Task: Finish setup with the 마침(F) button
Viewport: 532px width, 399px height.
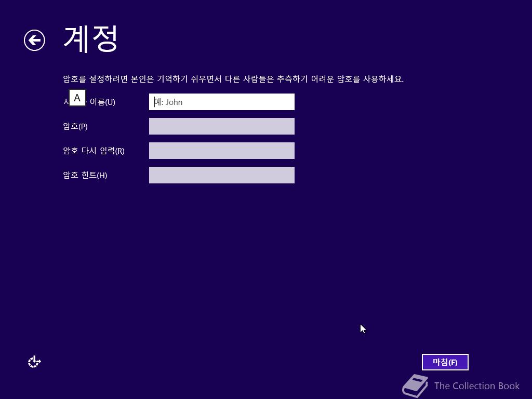Action: (445, 362)
